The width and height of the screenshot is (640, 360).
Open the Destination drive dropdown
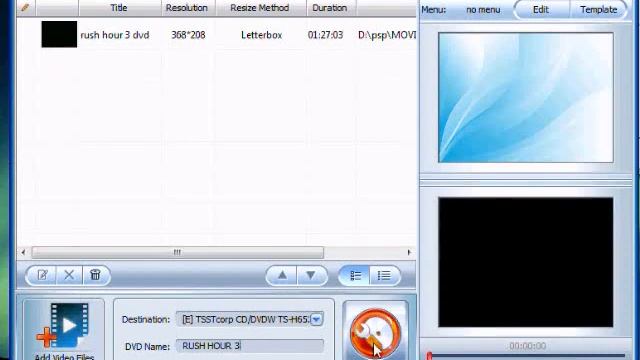pos(317,319)
